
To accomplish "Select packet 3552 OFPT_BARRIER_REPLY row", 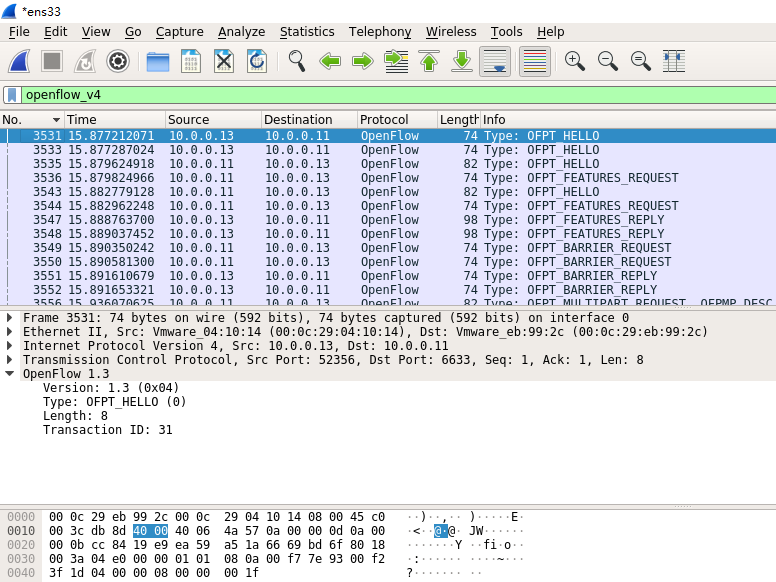I will tap(388, 290).
